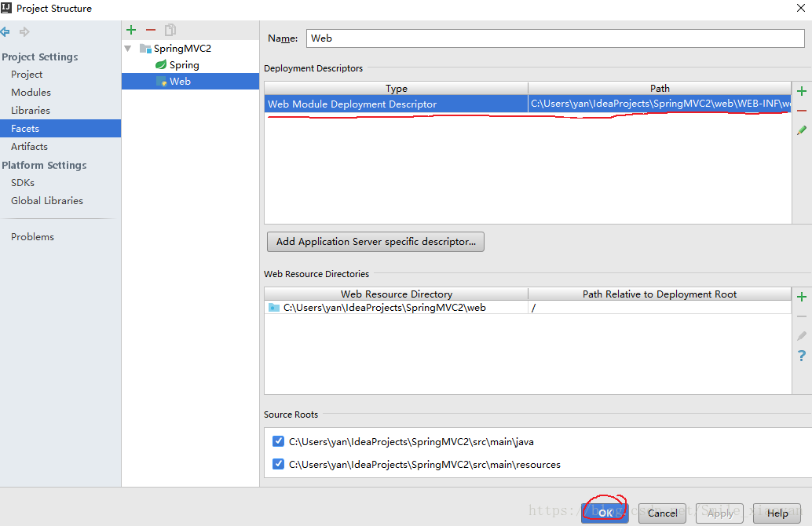Screen dimensions: 812x526
Task: Edit deployment descriptor with pencil icon
Action: 802,130
